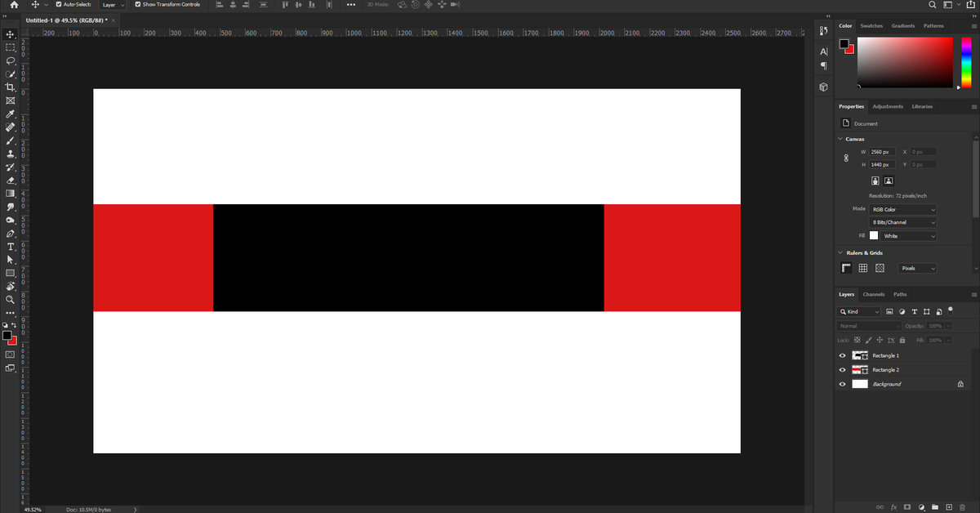The image size is (980, 513).
Task: Pick a color in the Color panel field
Action: (905, 62)
